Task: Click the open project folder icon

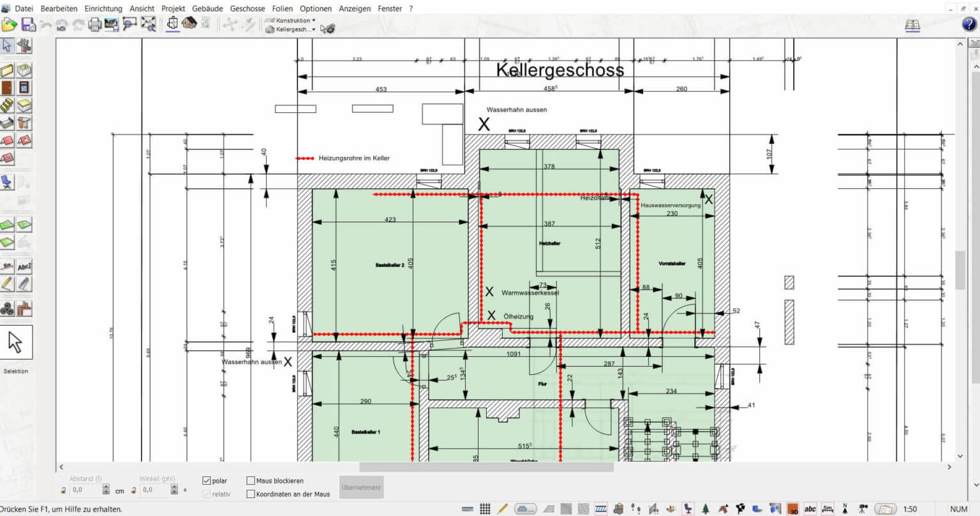Action: point(9,25)
